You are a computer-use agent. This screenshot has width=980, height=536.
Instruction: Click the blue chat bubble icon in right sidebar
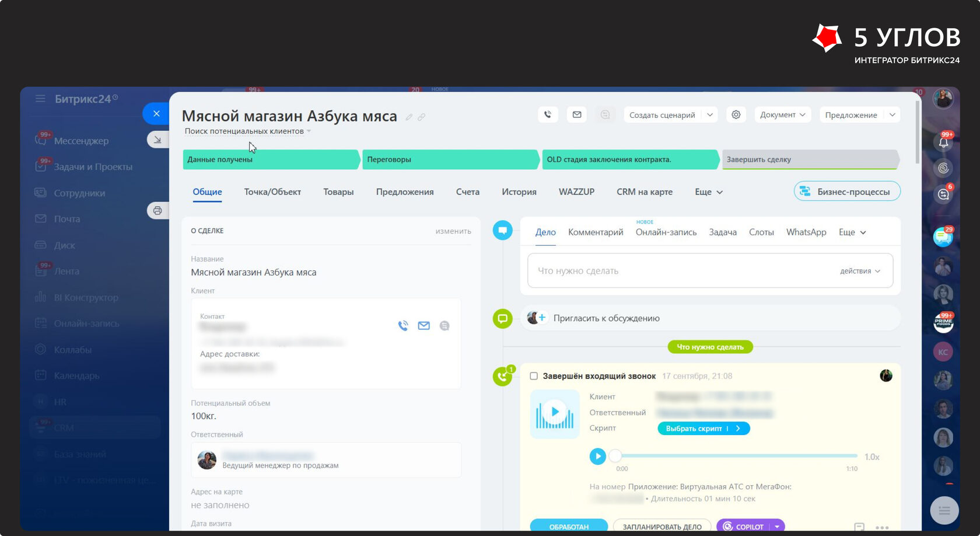coord(943,237)
